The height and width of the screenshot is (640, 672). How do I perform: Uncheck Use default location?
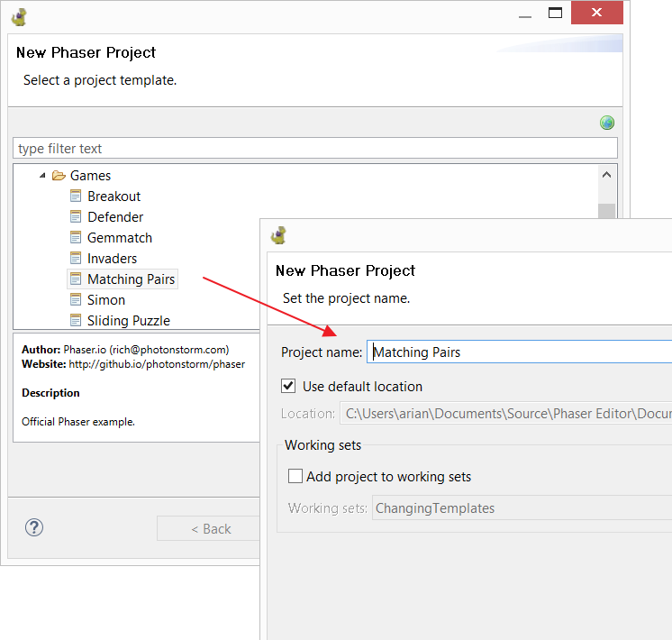click(x=288, y=386)
